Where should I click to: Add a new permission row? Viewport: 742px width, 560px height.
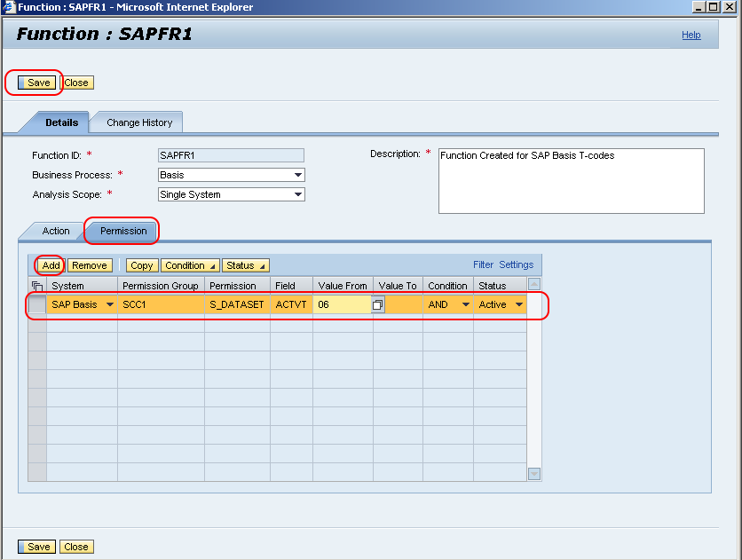pos(51,265)
